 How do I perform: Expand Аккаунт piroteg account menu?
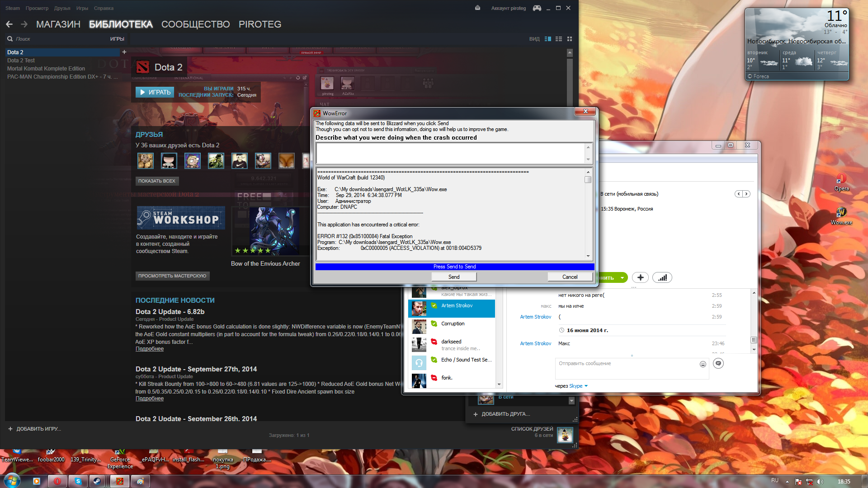[x=509, y=8]
